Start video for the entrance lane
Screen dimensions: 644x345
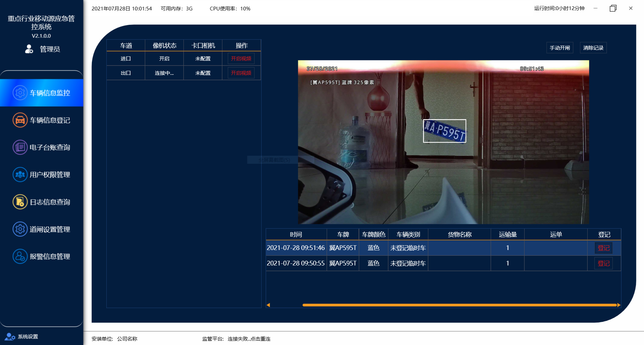click(241, 58)
